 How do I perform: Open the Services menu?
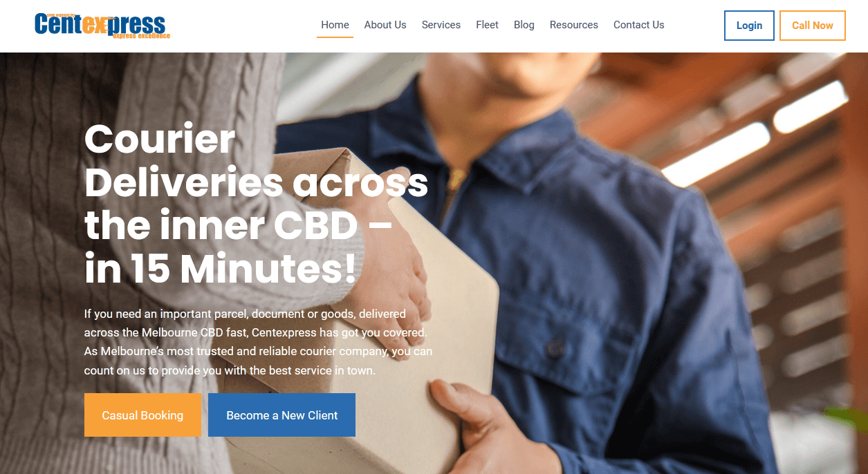click(441, 25)
